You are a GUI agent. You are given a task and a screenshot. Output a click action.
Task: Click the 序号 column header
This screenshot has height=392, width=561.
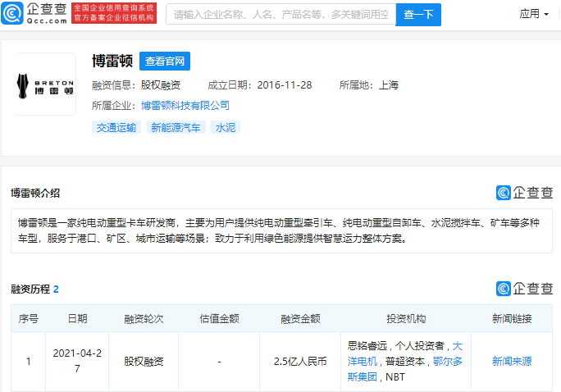pyautogui.click(x=28, y=318)
